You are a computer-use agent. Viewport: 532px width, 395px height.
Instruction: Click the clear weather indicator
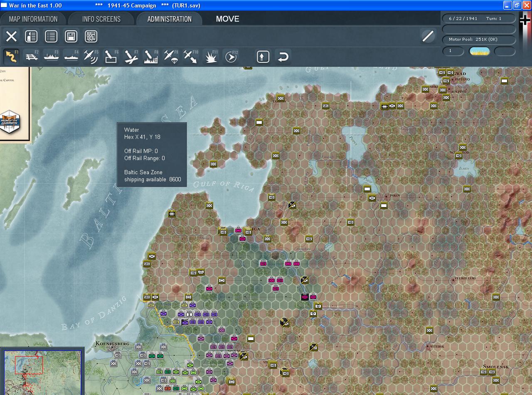click(480, 51)
